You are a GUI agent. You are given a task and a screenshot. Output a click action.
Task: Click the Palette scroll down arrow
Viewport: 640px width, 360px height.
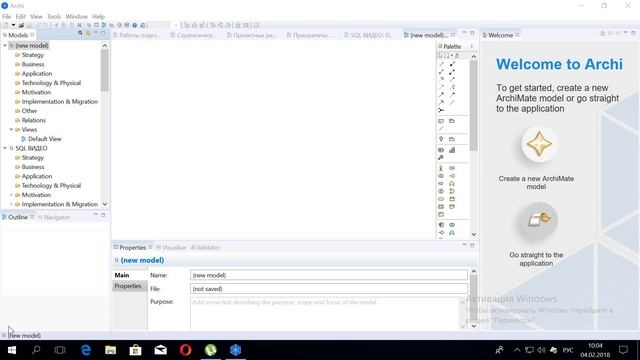pyautogui.click(x=473, y=234)
